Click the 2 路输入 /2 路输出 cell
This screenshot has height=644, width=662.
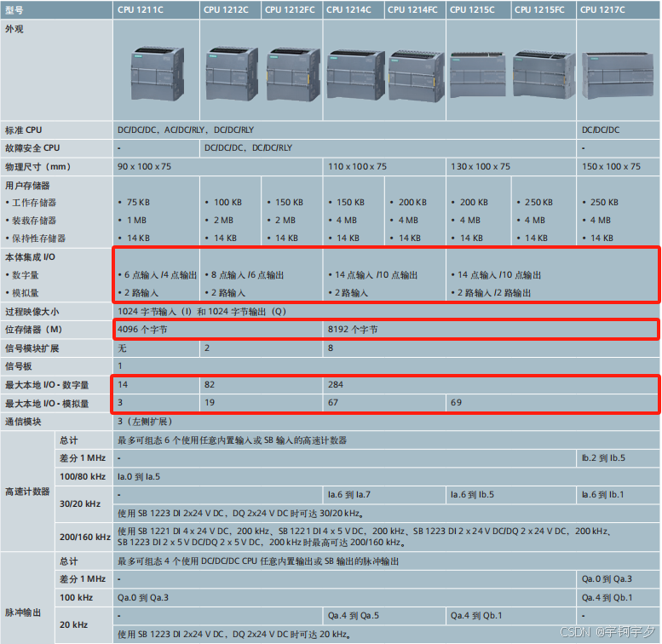[494, 293]
